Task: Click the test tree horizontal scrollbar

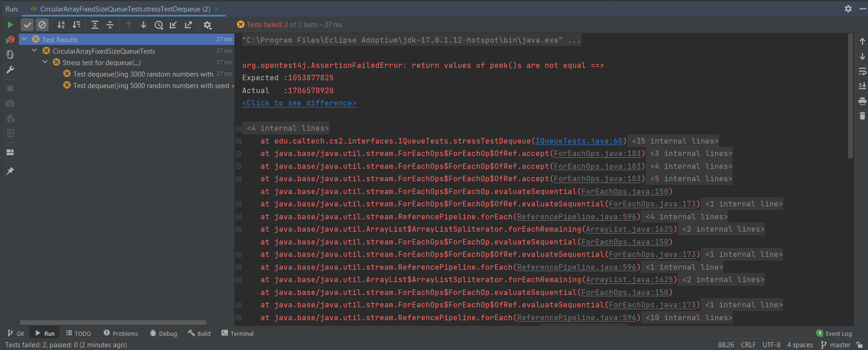Action: coord(113,322)
